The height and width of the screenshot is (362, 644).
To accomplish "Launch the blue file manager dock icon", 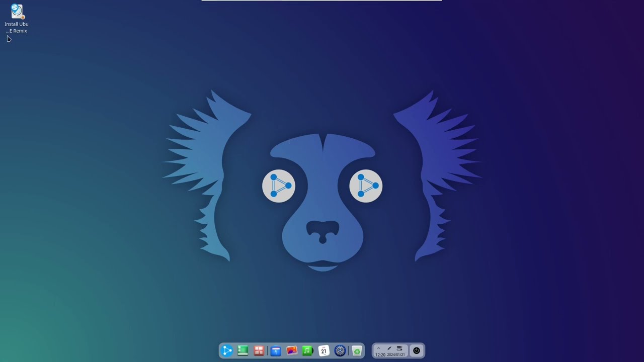I will [x=275, y=351].
